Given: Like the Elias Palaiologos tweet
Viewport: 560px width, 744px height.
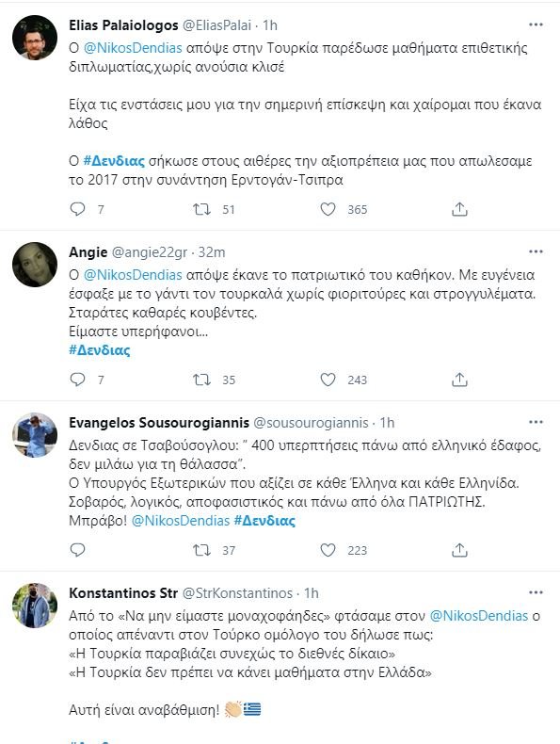Looking at the screenshot, I should 328,209.
